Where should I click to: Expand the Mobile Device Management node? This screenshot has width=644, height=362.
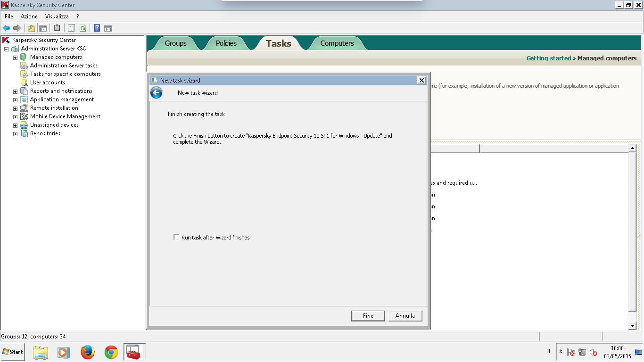tap(15, 116)
